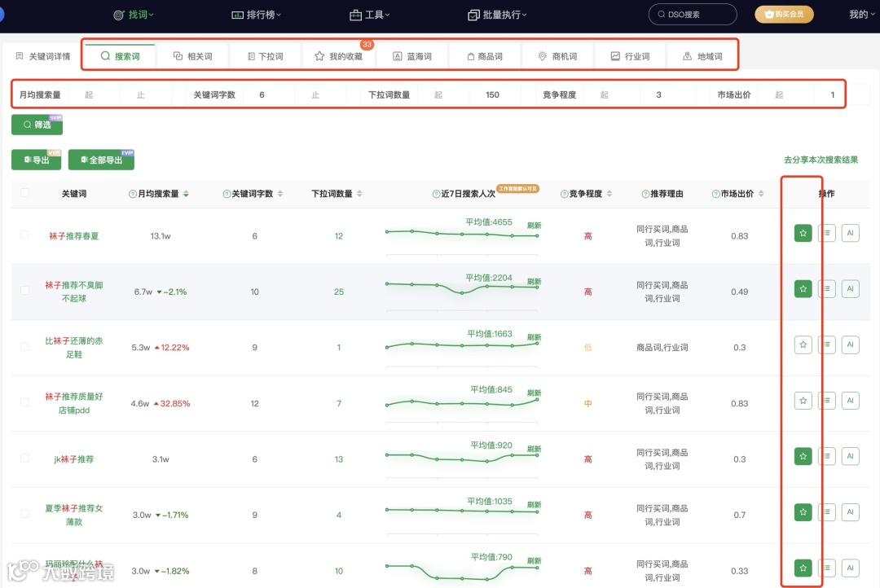This screenshot has height=588, width=880.
Task: Click the 购买会员 button
Action: (x=784, y=14)
